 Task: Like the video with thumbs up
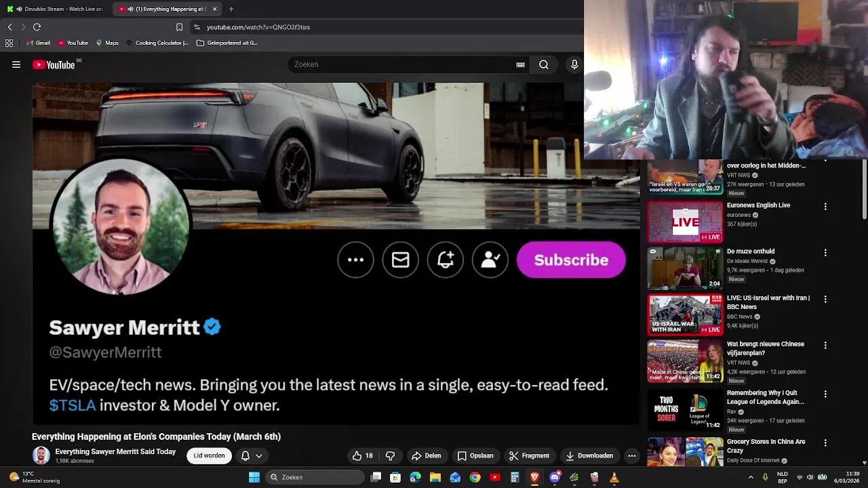[362, 455]
